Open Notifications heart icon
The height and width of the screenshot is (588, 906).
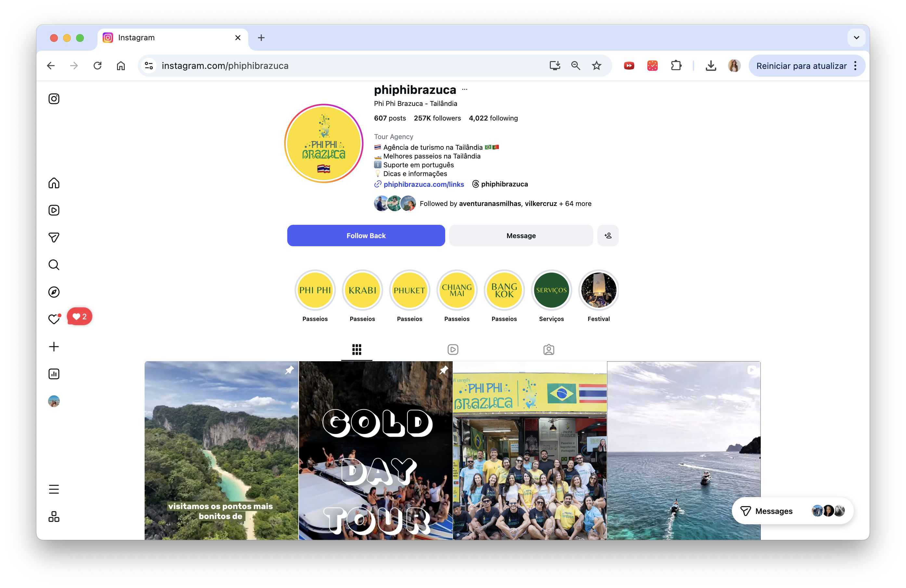[54, 319]
